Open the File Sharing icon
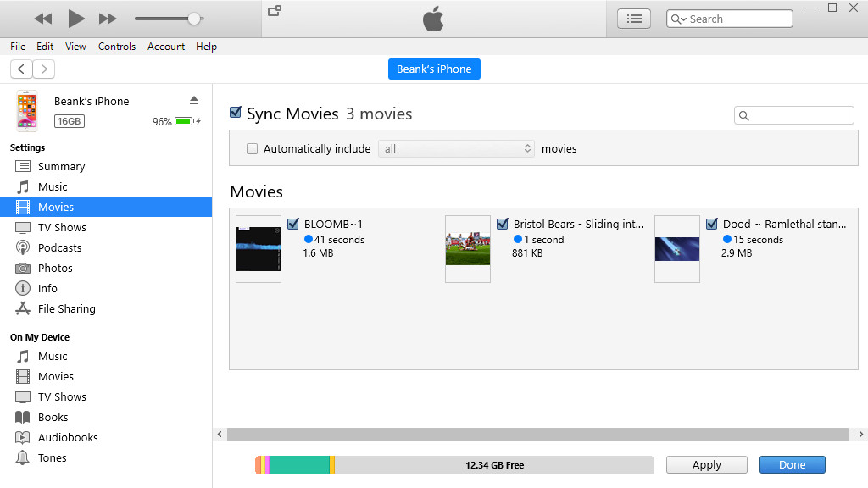Screen dimensions: 868x488 [x=23, y=308]
